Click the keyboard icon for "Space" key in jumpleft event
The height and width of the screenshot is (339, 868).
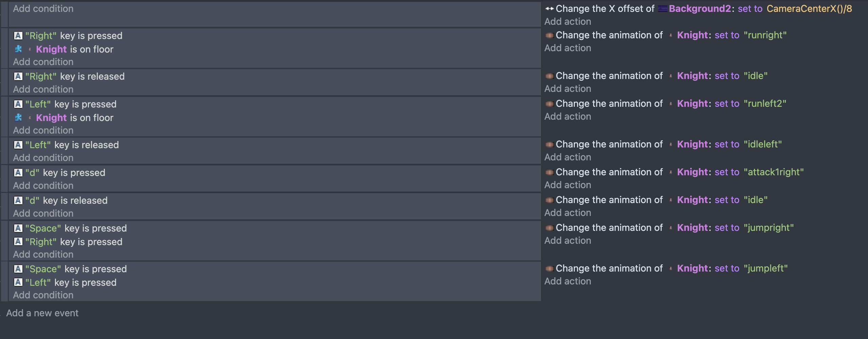pos(18,269)
